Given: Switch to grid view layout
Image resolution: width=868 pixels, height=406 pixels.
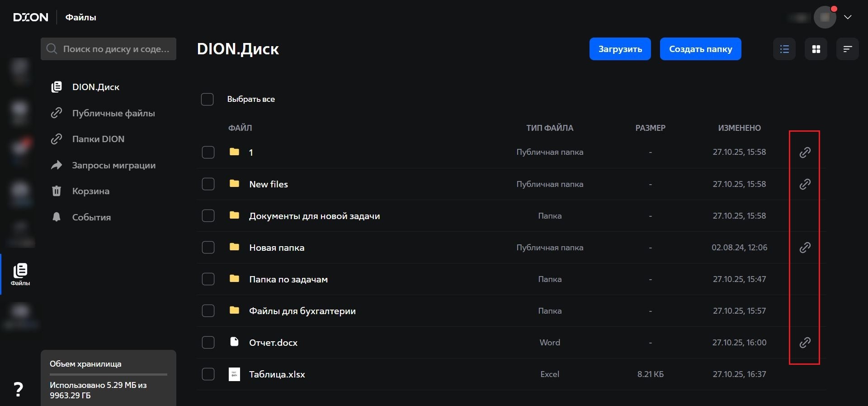Looking at the screenshot, I should point(816,49).
